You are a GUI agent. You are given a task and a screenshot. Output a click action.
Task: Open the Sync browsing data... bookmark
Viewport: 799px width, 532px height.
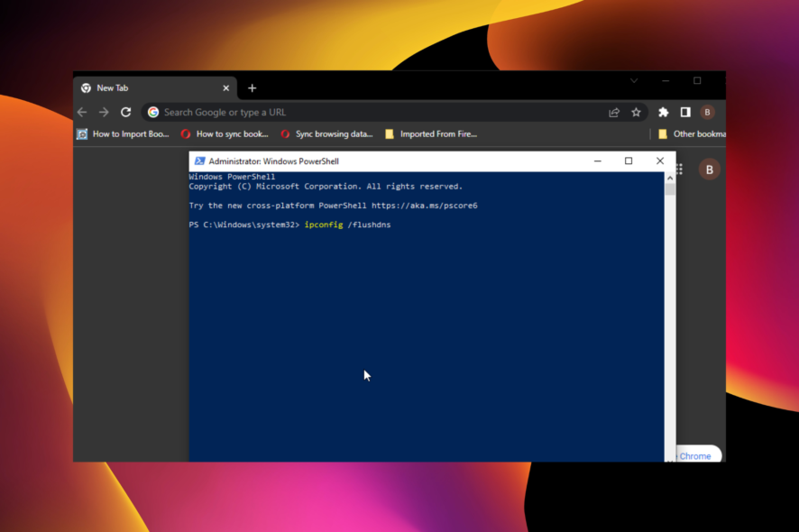pyautogui.click(x=326, y=134)
